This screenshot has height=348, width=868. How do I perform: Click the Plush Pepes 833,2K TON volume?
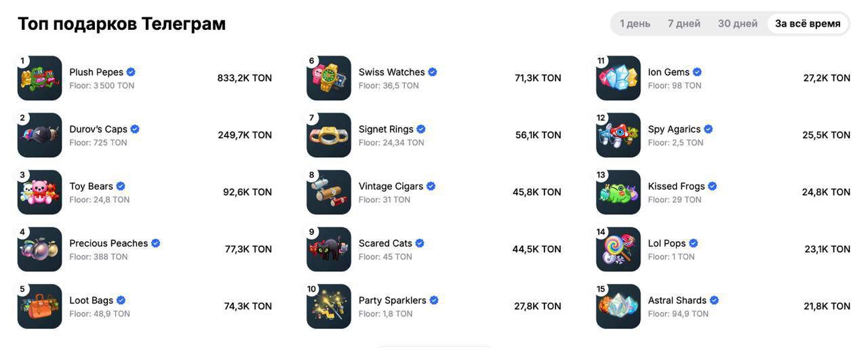pos(245,78)
